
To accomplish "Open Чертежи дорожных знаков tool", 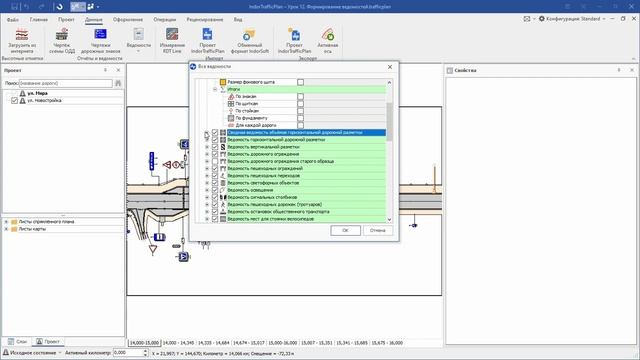I will pos(100,34).
